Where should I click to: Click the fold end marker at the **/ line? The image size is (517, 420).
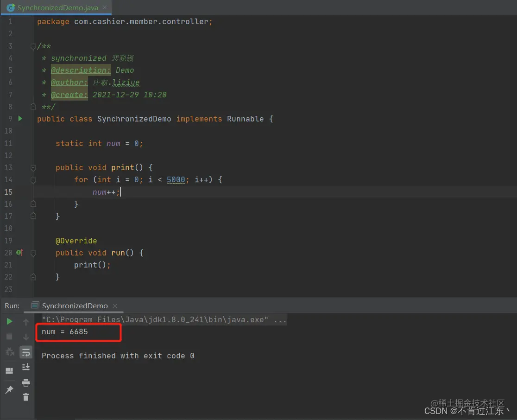click(33, 107)
